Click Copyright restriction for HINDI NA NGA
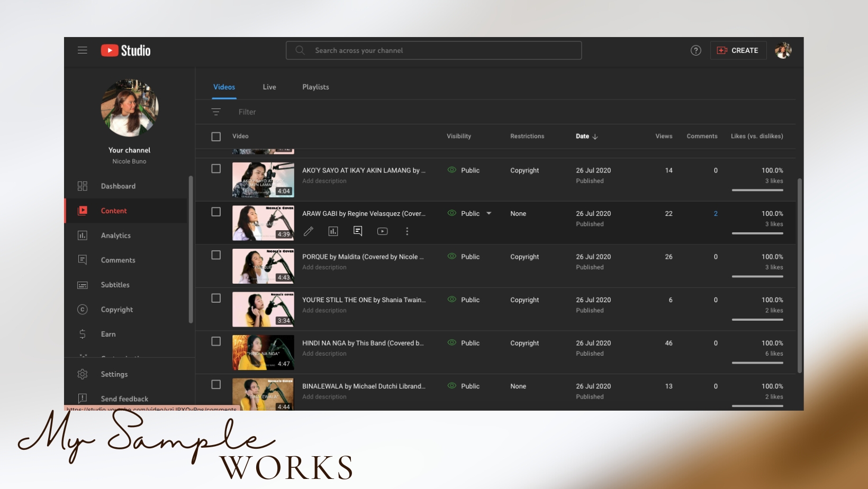Screen dimensions: 868x489 point(525,343)
